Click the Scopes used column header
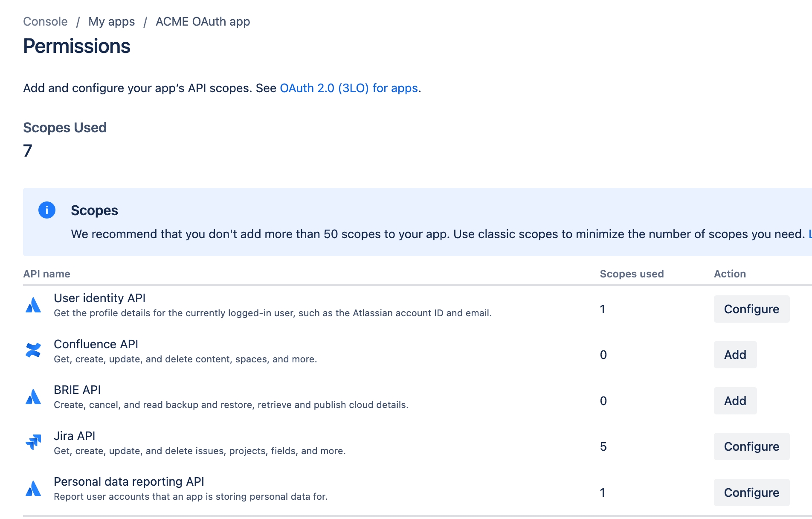 tap(632, 274)
